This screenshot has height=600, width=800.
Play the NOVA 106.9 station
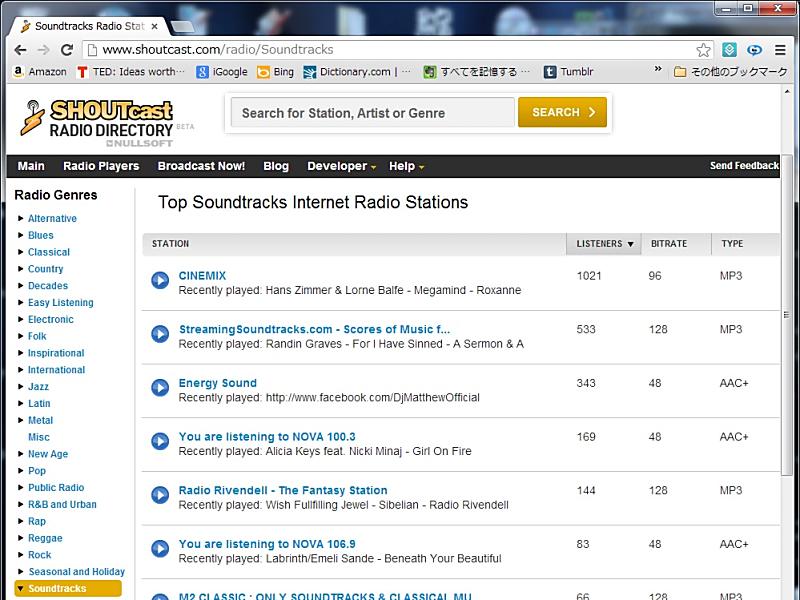[160, 548]
